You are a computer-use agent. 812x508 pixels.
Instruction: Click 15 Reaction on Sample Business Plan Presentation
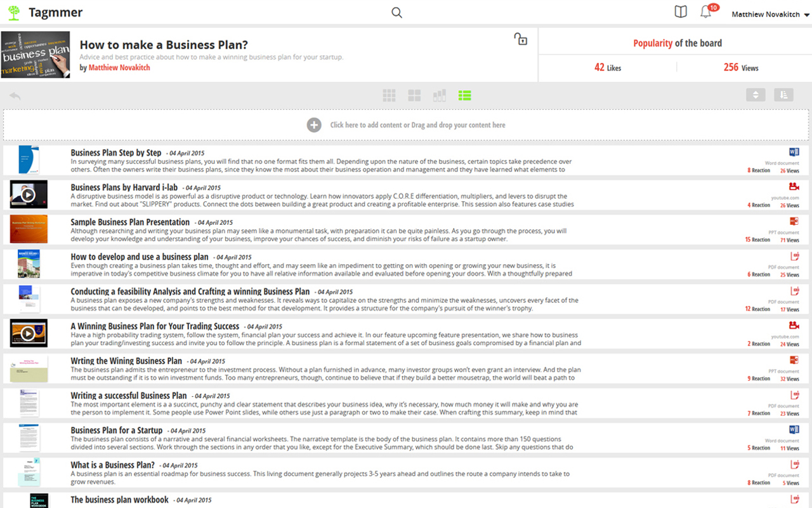pyautogui.click(x=757, y=240)
